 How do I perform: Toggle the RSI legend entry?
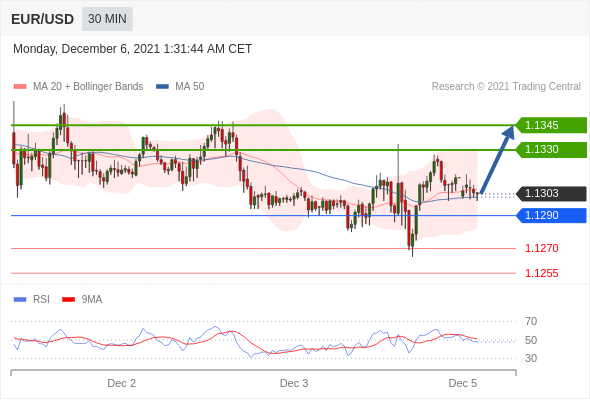32,300
